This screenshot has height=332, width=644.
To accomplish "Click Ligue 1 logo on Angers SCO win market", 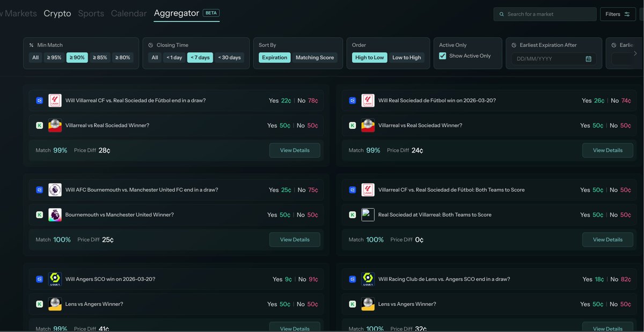I will coord(55,279).
